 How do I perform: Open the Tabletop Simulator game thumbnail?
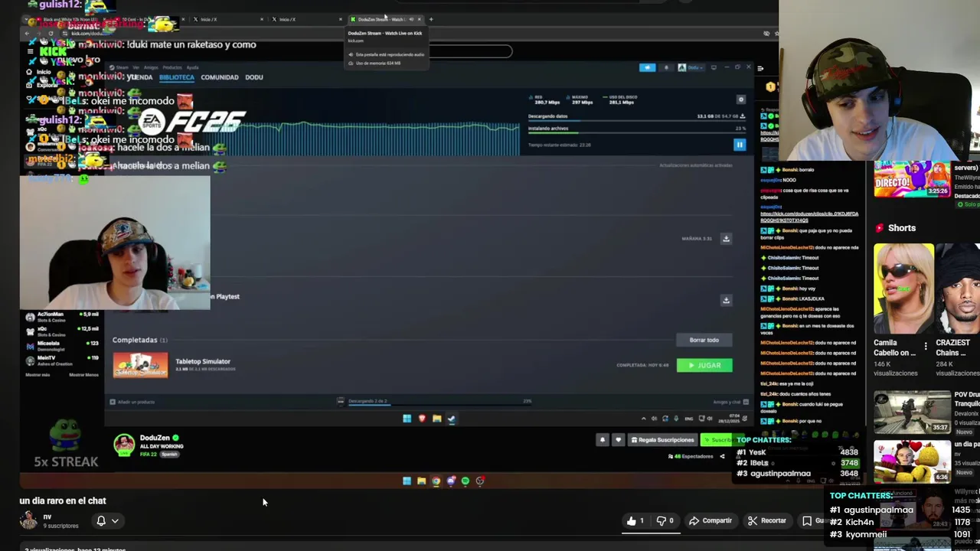(x=140, y=365)
